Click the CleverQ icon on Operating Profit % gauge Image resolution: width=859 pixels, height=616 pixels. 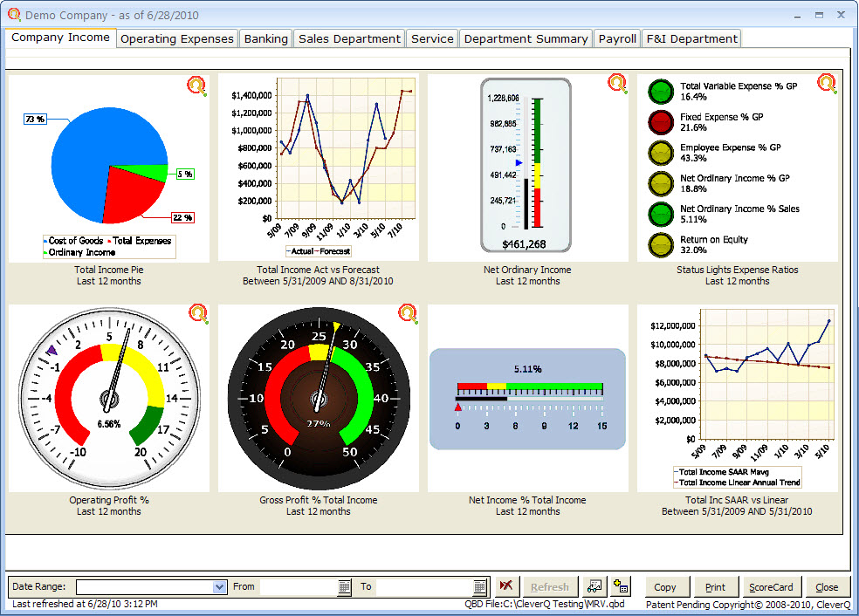click(x=198, y=311)
